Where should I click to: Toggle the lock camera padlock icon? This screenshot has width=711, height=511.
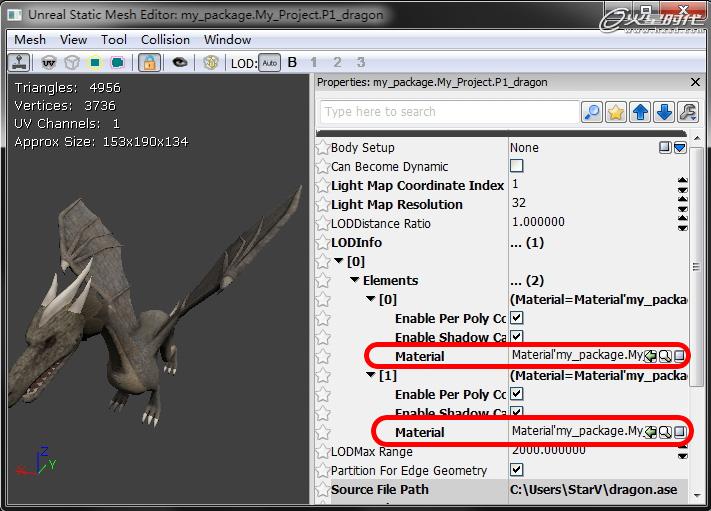149,62
